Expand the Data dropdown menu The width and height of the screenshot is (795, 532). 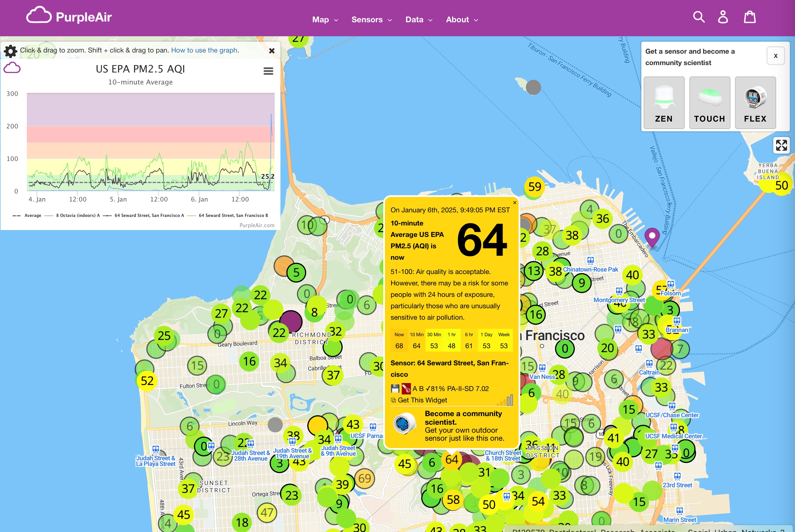pyautogui.click(x=419, y=20)
